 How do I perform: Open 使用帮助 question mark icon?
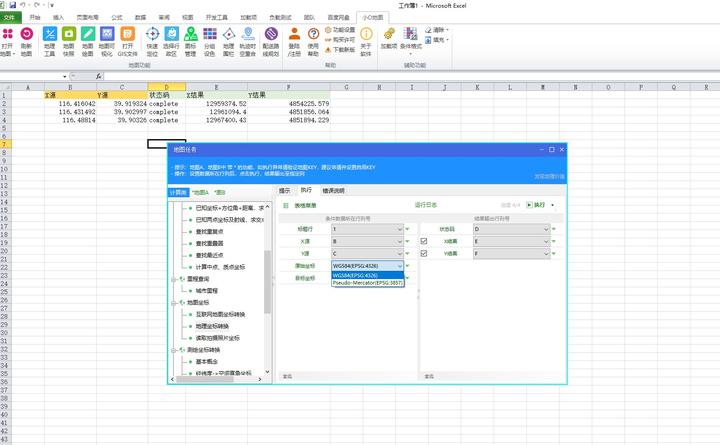pos(313,34)
